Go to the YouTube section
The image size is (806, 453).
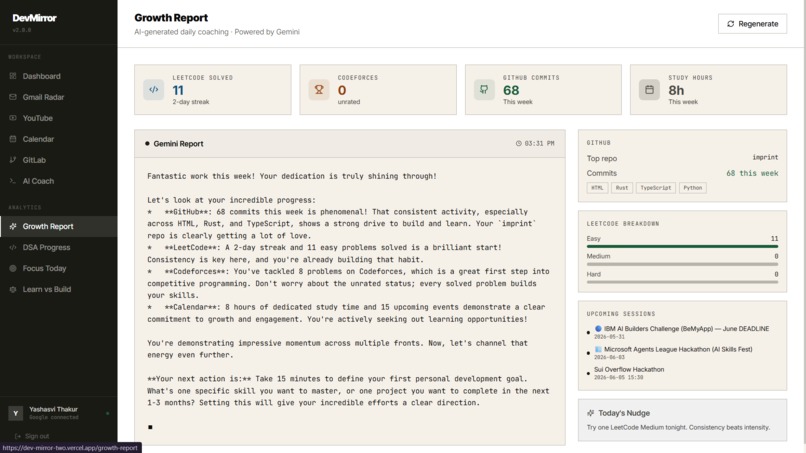point(59,118)
